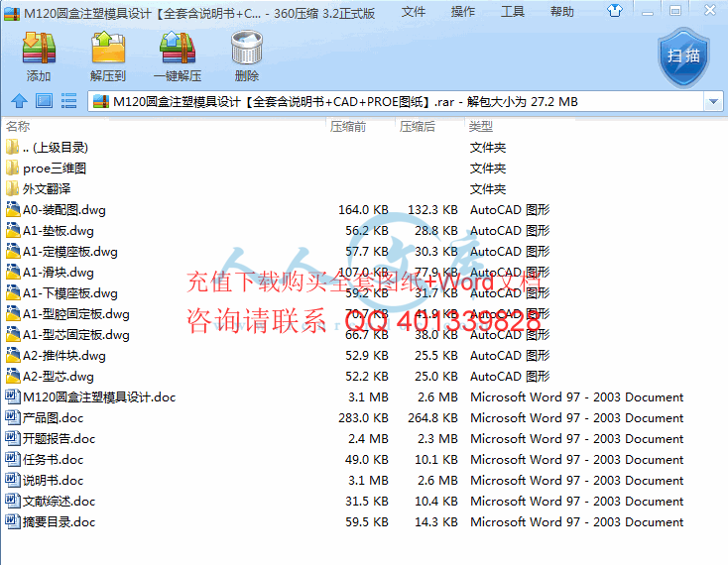Click the Word icon of M120圆盒注塑模具设计.doc

[x=13, y=396]
